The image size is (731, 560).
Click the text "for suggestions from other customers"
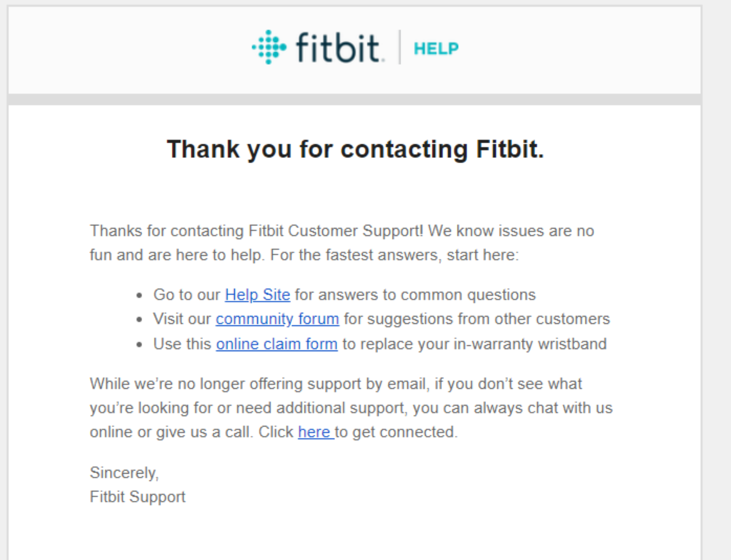click(477, 319)
